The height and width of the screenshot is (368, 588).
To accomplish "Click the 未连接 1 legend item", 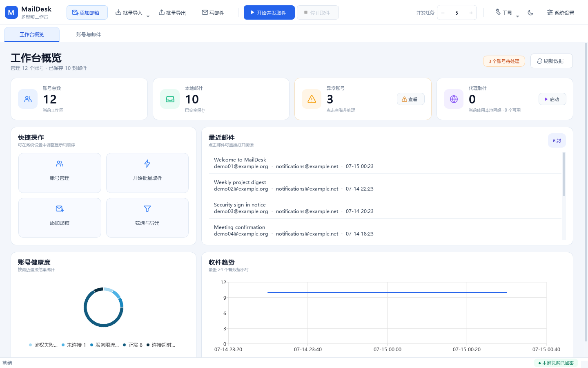I will (x=74, y=345).
